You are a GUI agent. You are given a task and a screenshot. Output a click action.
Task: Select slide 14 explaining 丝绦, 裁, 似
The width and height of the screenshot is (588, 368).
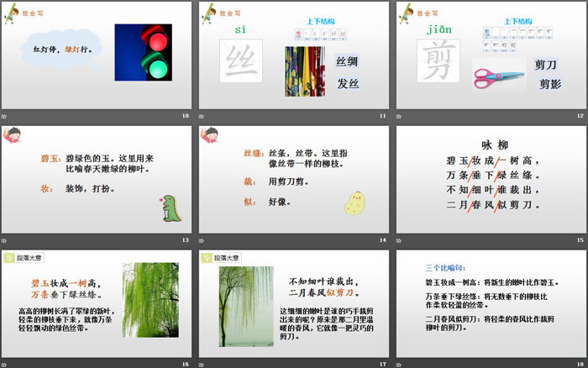point(294,180)
